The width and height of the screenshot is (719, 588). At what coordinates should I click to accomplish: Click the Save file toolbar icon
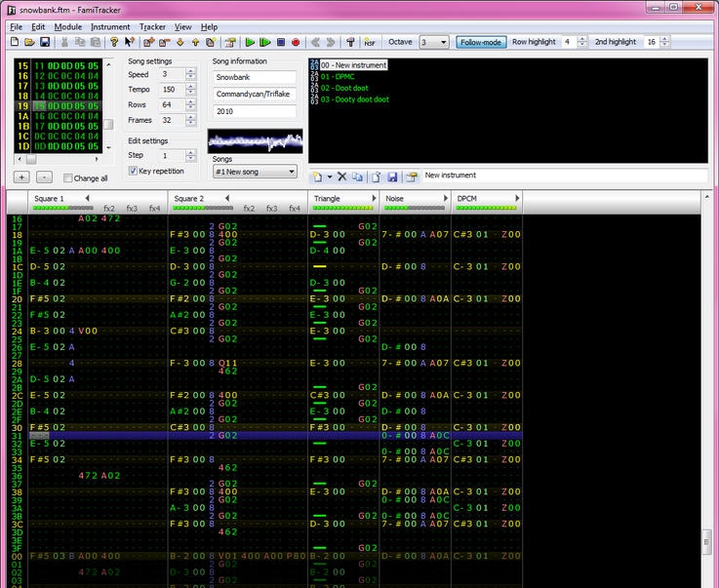[44, 43]
